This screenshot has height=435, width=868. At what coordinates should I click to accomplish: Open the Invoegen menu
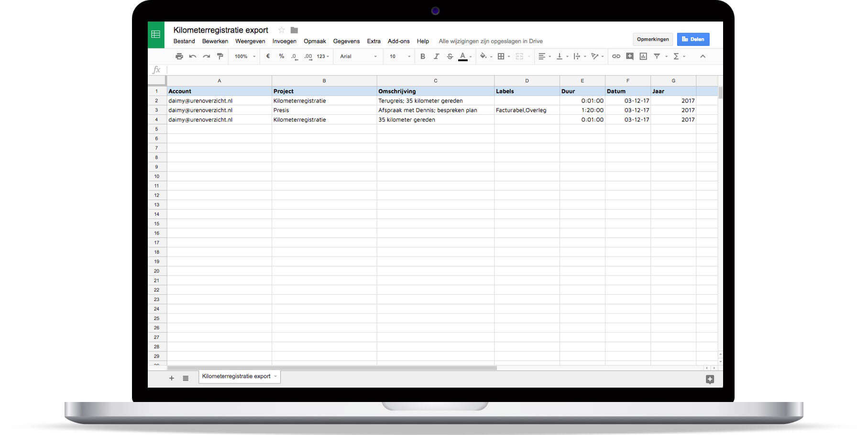[x=285, y=41]
